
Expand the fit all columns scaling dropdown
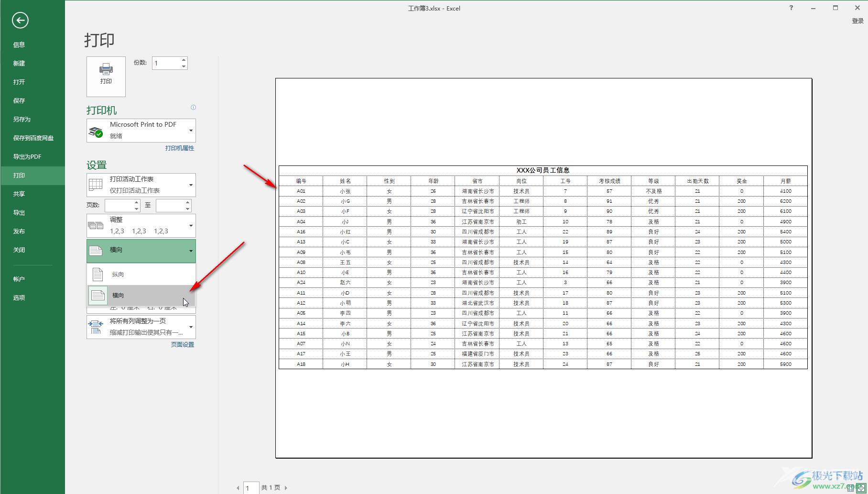click(191, 327)
